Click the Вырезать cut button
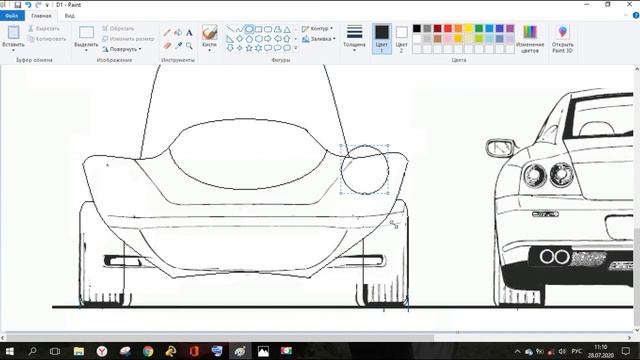640x360 pixels. [x=44, y=29]
